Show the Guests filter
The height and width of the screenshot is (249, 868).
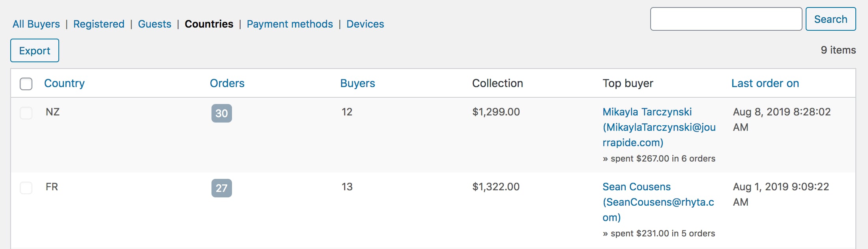tap(155, 24)
